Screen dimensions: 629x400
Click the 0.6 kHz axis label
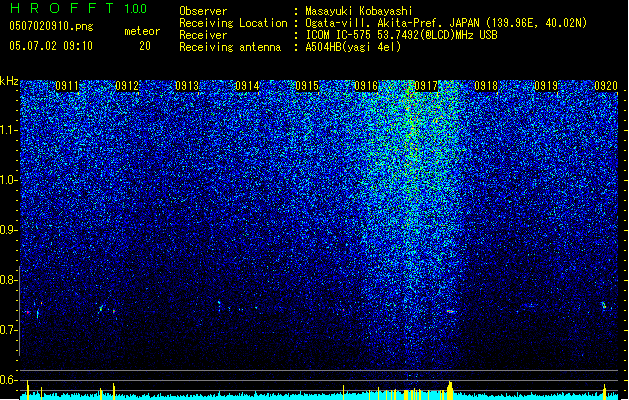point(9,380)
